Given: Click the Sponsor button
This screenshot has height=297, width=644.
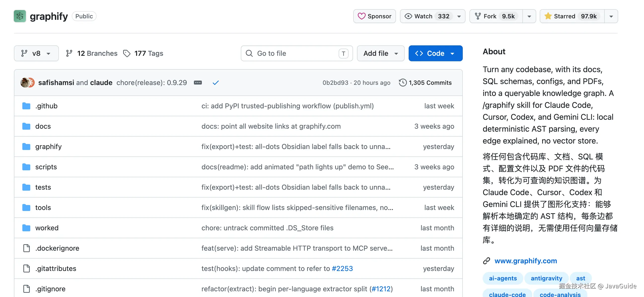Looking at the screenshot, I should (374, 16).
